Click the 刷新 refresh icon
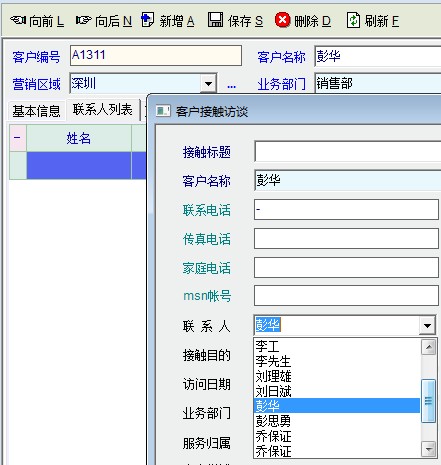Viewport: 441px width, 465px height. 353,20
